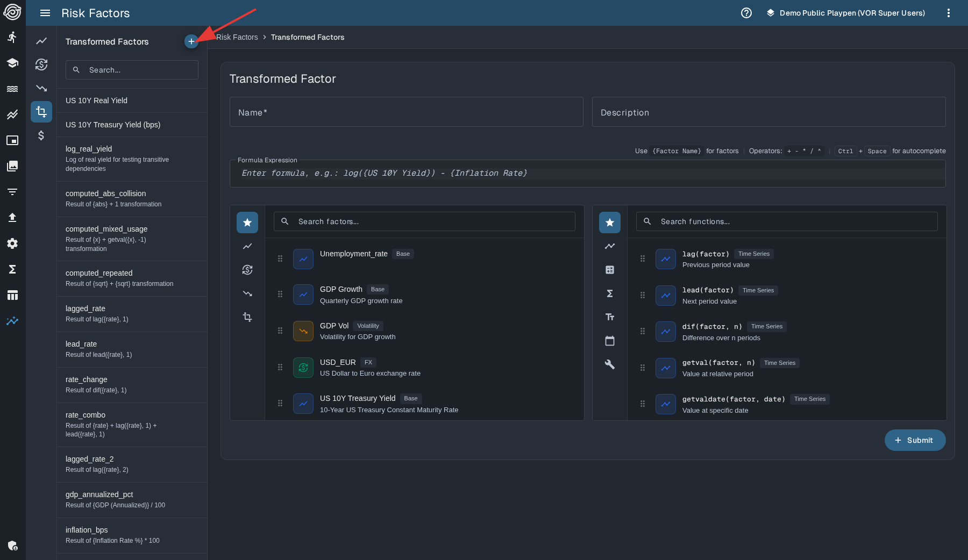This screenshot has width=968, height=560.
Task: Click the Name input field
Action: (x=406, y=112)
